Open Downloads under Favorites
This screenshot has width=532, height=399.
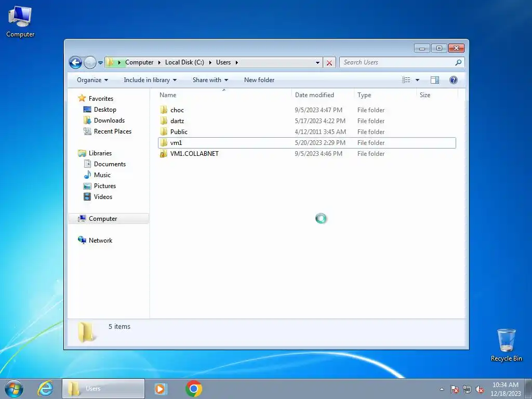click(x=109, y=121)
